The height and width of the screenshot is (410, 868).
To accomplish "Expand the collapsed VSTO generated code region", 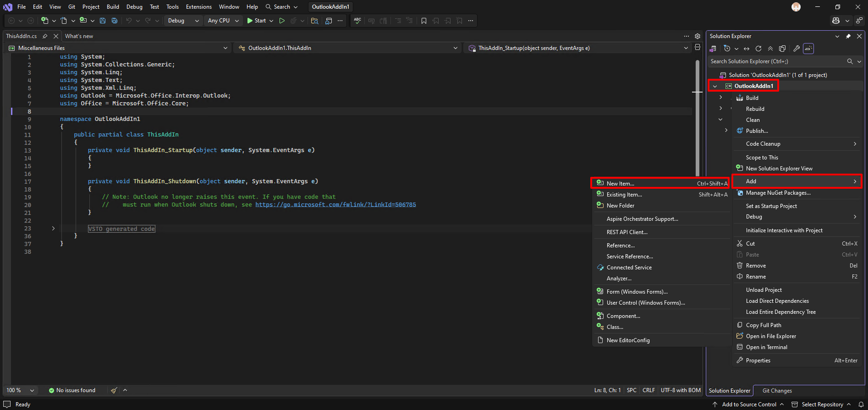I will pos(53,229).
